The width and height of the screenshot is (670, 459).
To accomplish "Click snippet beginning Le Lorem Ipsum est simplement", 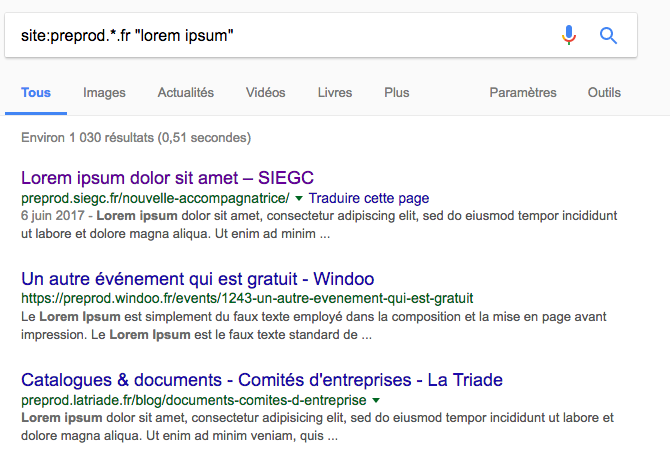I will tap(314, 326).
